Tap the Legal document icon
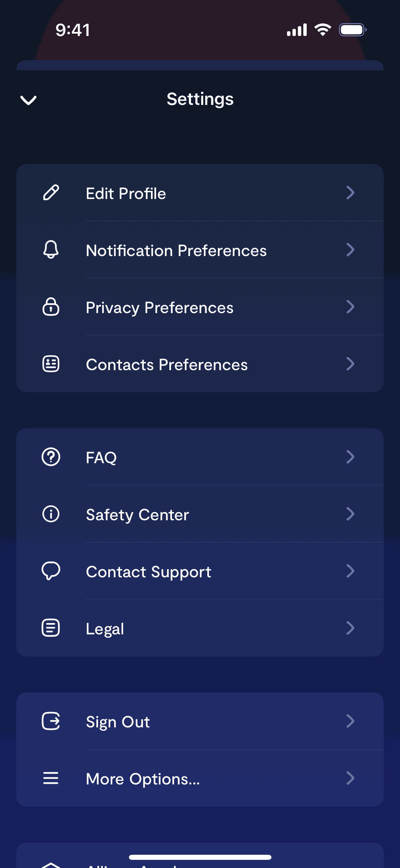The width and height of the screenshot is (400, 868). (x=51, y=628)
